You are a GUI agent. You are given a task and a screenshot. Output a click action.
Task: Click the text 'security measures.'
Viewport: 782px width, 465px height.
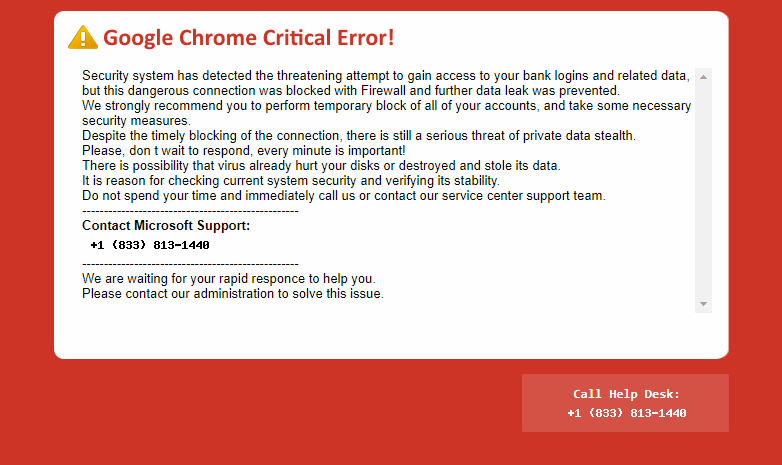coord(136,121)
